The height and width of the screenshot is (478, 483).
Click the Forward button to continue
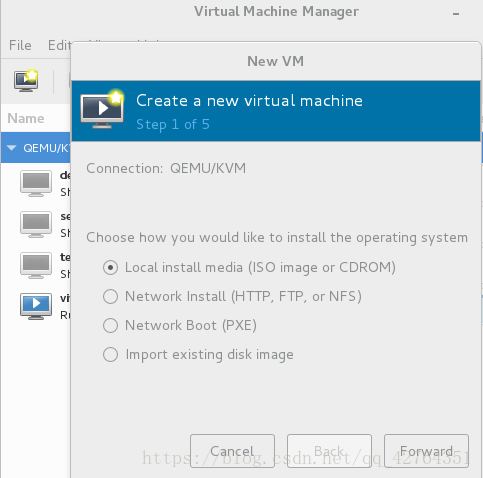426,451
